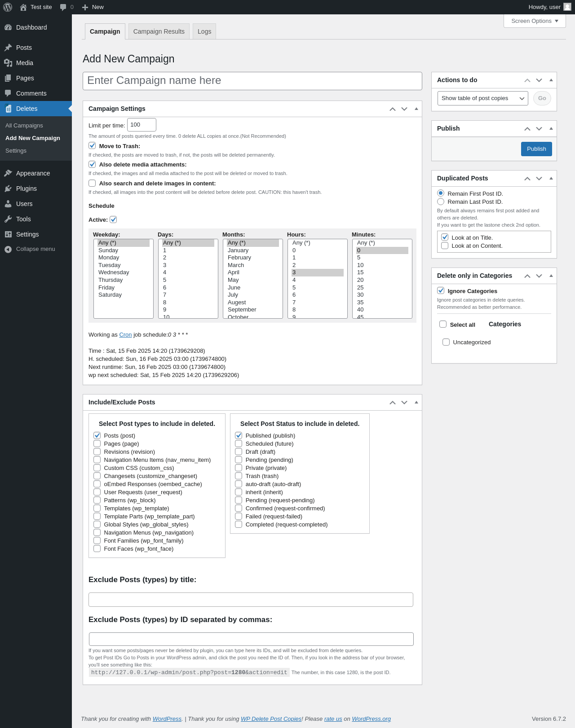The height and width of the screenshot is (728, 575).
Task: Open Pages sidebar item
Action: [x=36, y=78]
